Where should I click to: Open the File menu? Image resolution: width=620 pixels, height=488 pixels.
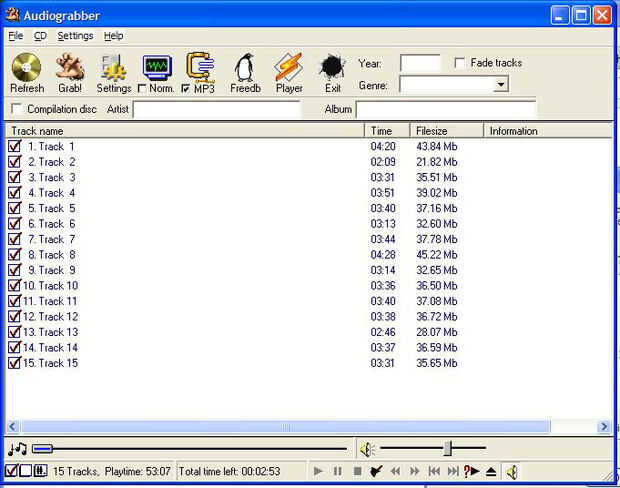[16, 36]
